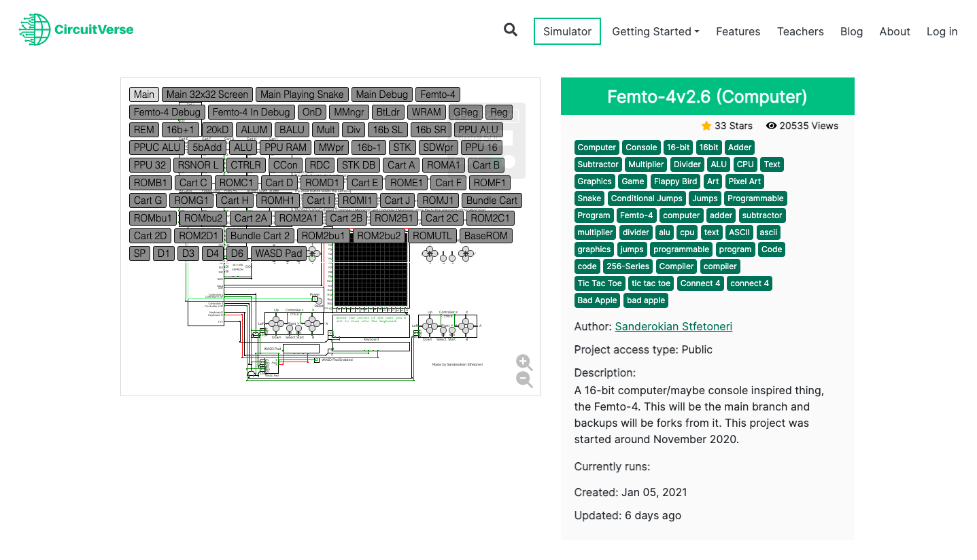Screen dimensions: 977x560
Task: Click the eye icon next to view count
Action: (x=771, y=126)
